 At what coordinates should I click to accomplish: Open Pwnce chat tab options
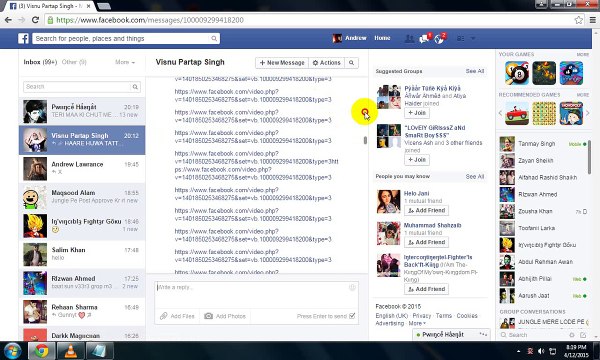(x=483, y=334)
